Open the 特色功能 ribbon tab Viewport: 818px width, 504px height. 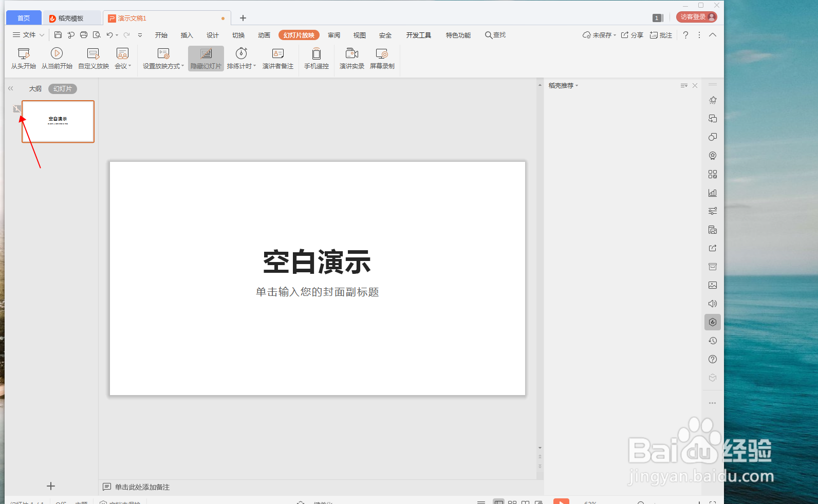click(x=458, y=35)
